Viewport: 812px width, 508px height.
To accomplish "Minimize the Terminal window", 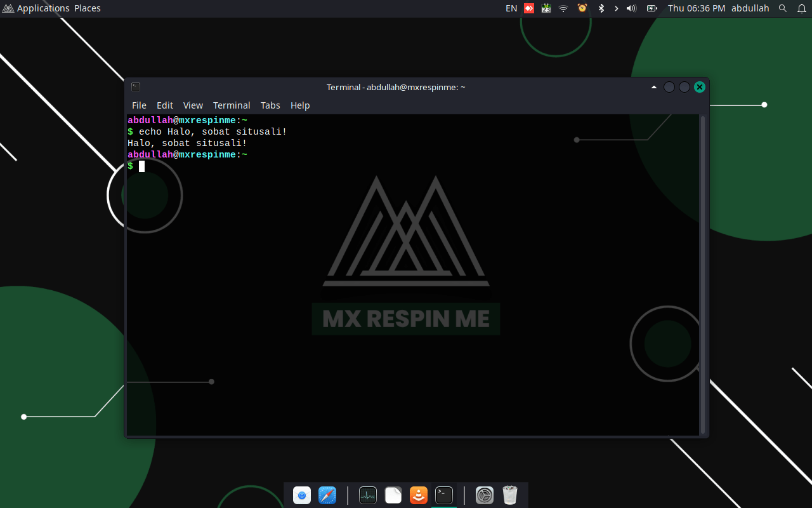I will tap(669, 87).
